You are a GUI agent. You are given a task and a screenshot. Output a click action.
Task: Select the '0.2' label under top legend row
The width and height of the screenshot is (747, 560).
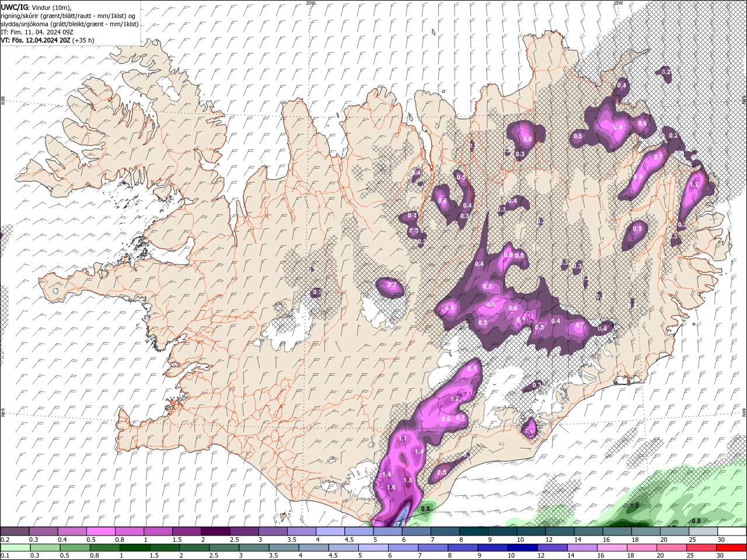(x=5, y=540)
